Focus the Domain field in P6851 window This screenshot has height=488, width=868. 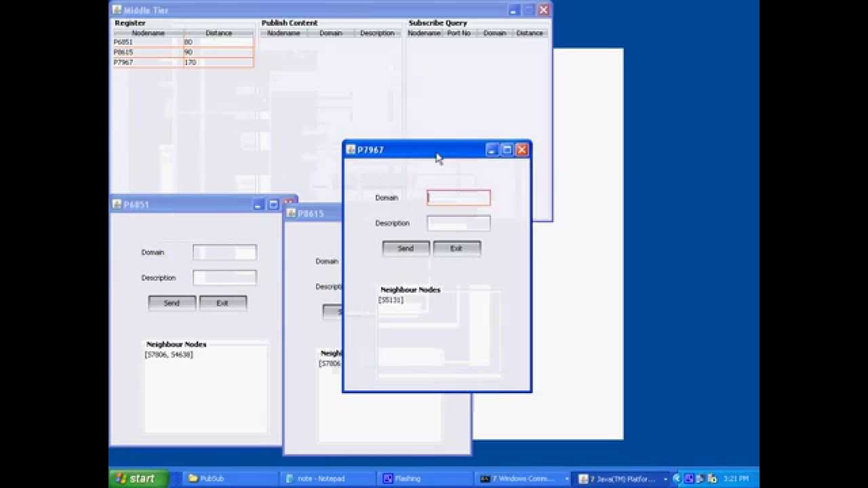224,252
